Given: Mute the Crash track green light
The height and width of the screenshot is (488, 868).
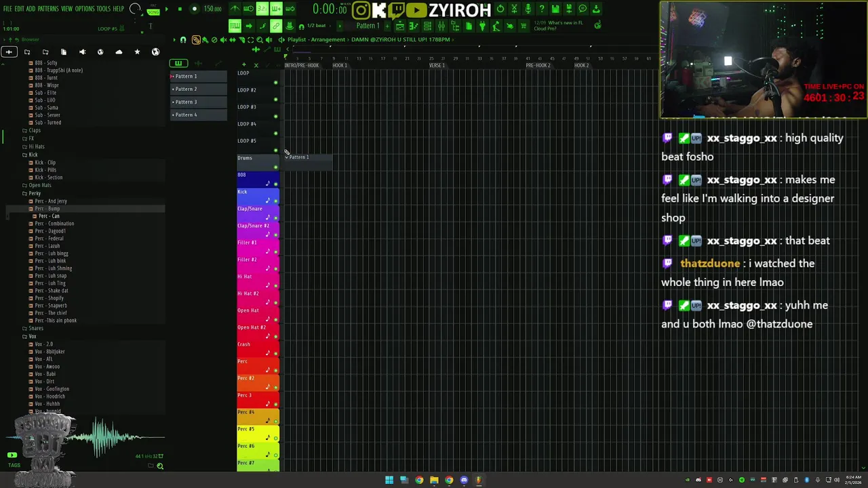Looking at the screenshot, I should tap(275, 353).
